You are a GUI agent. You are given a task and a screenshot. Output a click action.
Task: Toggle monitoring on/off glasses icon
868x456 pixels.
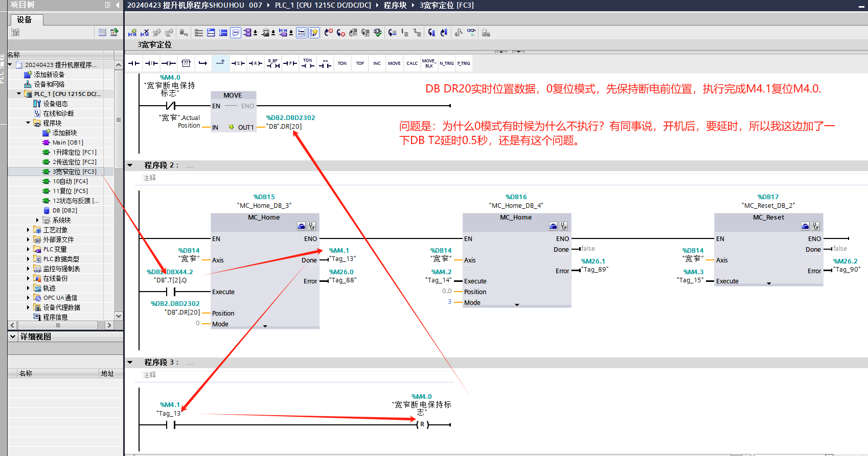point(471,33)
